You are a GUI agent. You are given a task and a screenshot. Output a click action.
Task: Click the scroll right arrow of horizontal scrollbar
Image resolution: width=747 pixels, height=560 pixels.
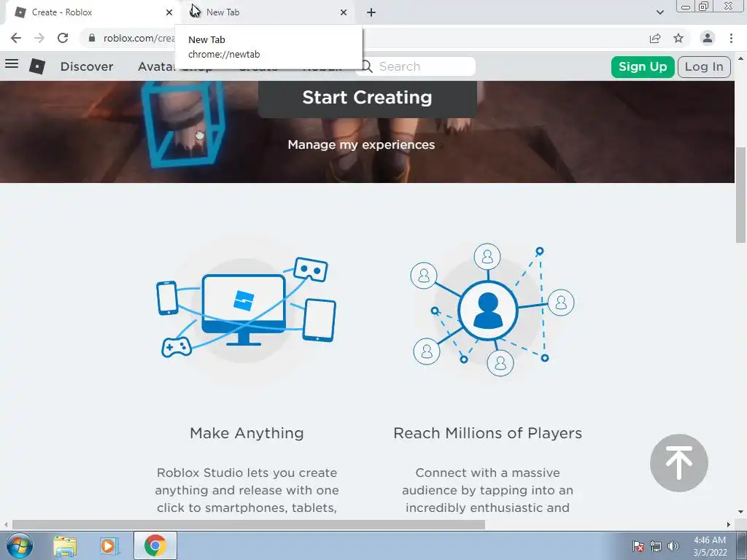(729, 524)
